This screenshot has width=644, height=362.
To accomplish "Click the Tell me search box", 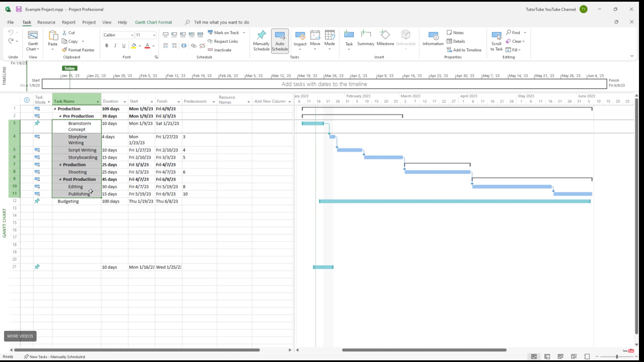I will click(x=221, y=22).
